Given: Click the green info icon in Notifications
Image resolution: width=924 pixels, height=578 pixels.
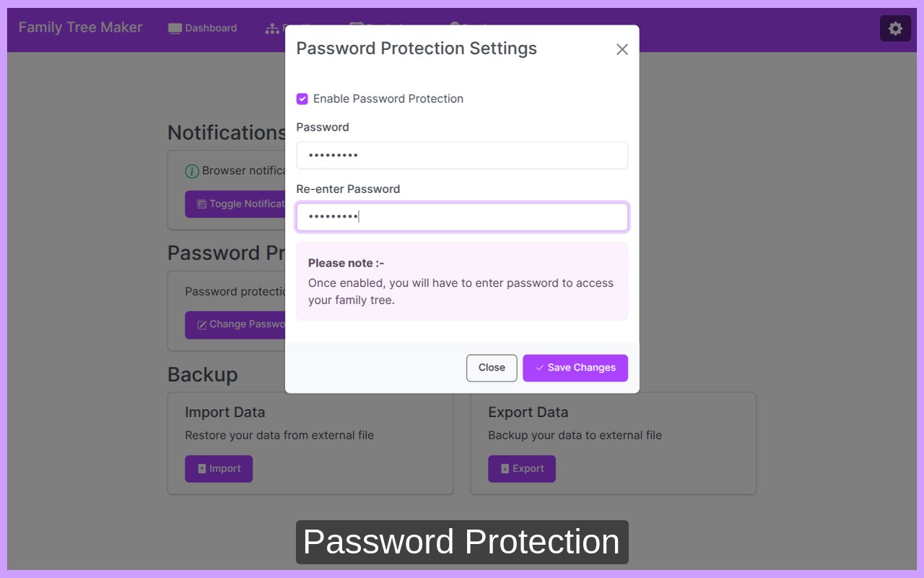Looking at the screenshot, I should coord(192,171).
